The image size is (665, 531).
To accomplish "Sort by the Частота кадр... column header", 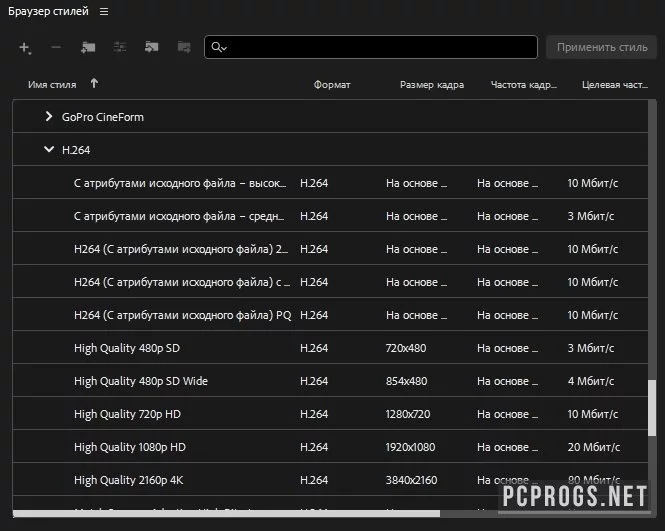I will (524, 85).
